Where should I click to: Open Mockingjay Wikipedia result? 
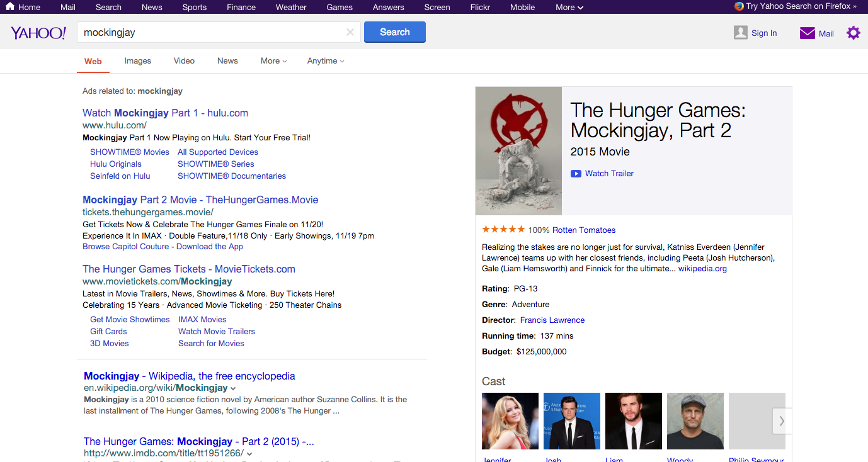tap(190, 376)
